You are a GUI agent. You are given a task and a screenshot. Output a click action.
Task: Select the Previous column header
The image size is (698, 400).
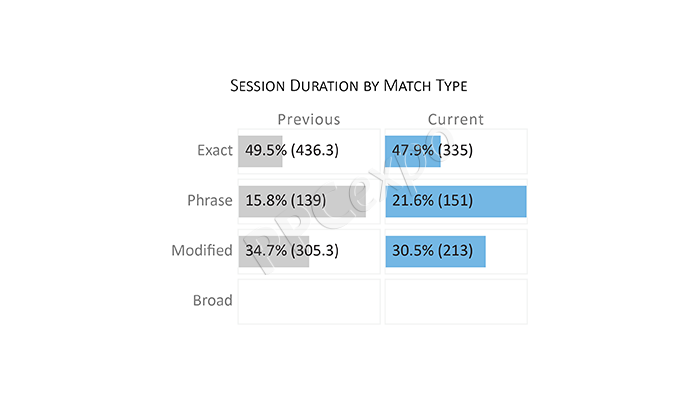309,119
